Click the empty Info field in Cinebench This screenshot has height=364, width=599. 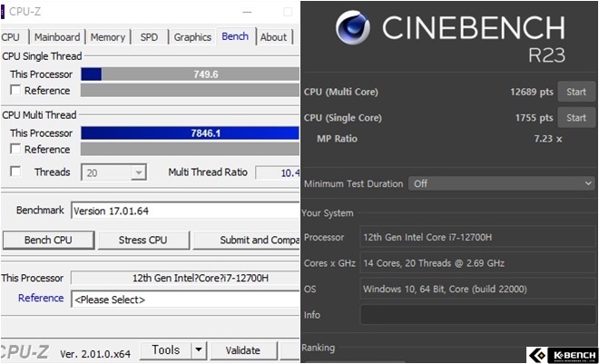tap(477, 315)
